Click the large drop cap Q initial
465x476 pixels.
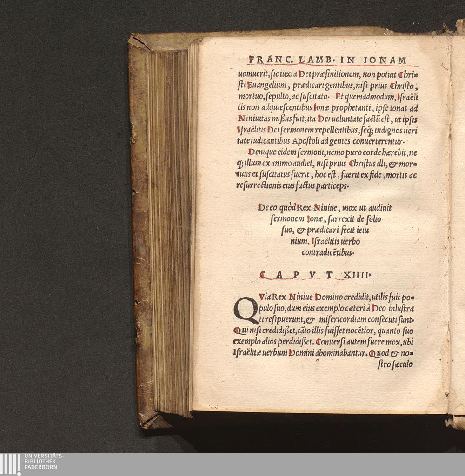point(246,311)
